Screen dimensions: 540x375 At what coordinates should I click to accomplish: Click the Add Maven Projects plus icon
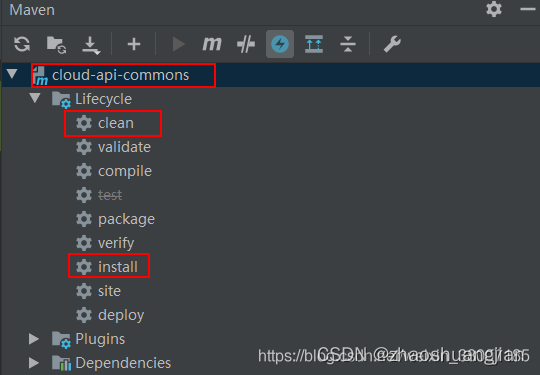pos(134,44)
